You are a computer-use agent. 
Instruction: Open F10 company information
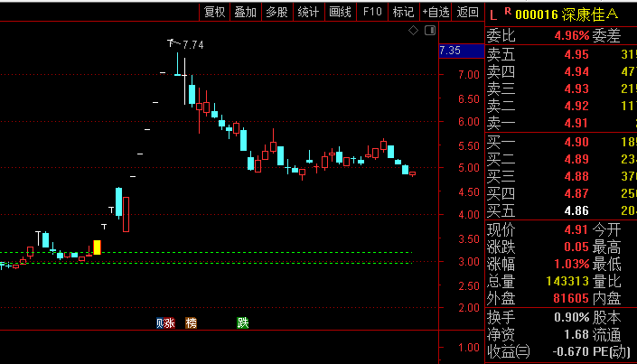click(x=372, y=12)
